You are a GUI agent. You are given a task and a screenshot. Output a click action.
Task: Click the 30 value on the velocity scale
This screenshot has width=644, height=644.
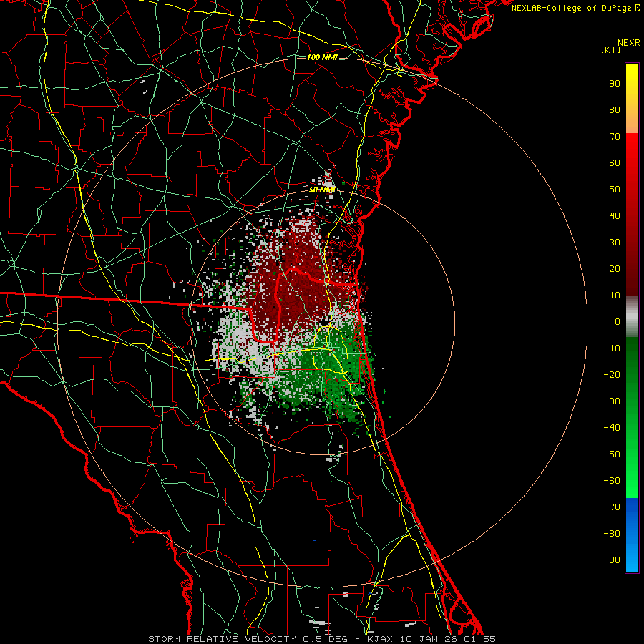[x=615, y=243]
